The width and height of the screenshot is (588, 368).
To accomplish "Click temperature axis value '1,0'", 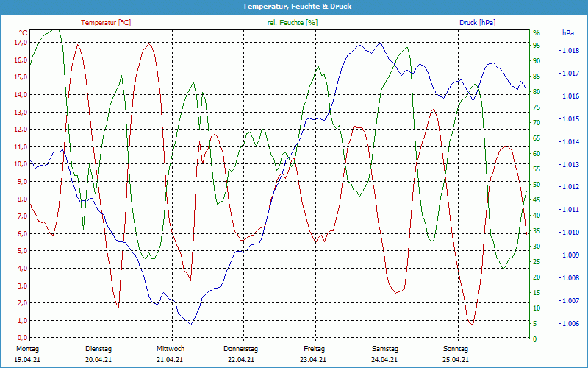I will coord(22,321).
